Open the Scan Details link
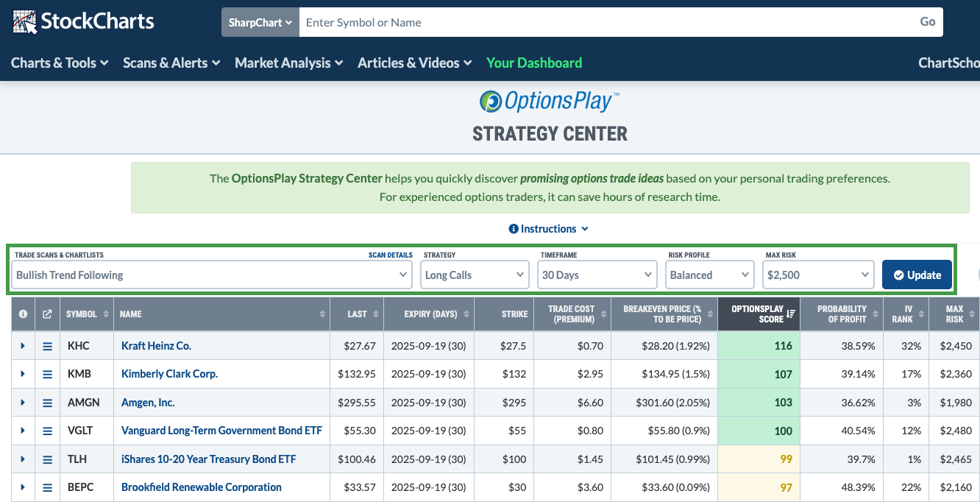980x502 pixels. coord(391,255)
